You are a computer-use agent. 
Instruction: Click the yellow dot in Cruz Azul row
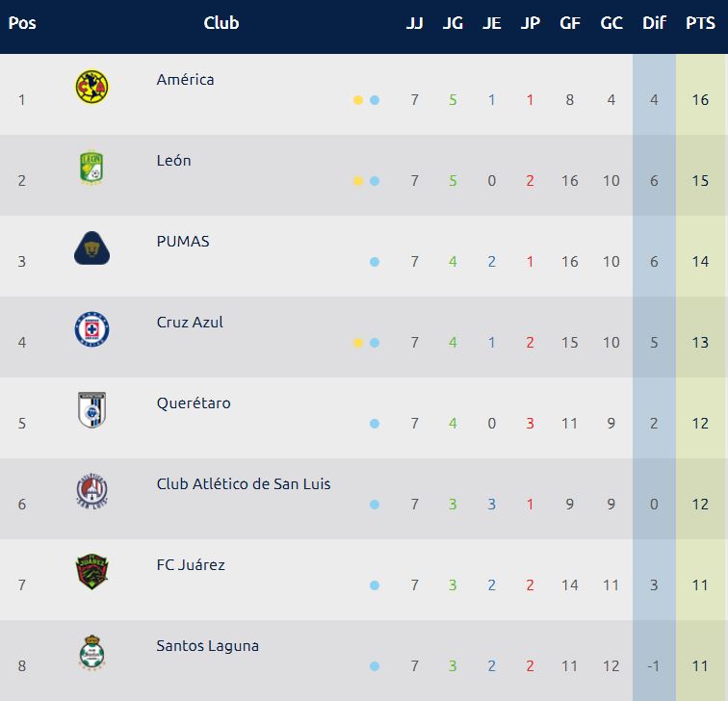[x=358, y=343]
